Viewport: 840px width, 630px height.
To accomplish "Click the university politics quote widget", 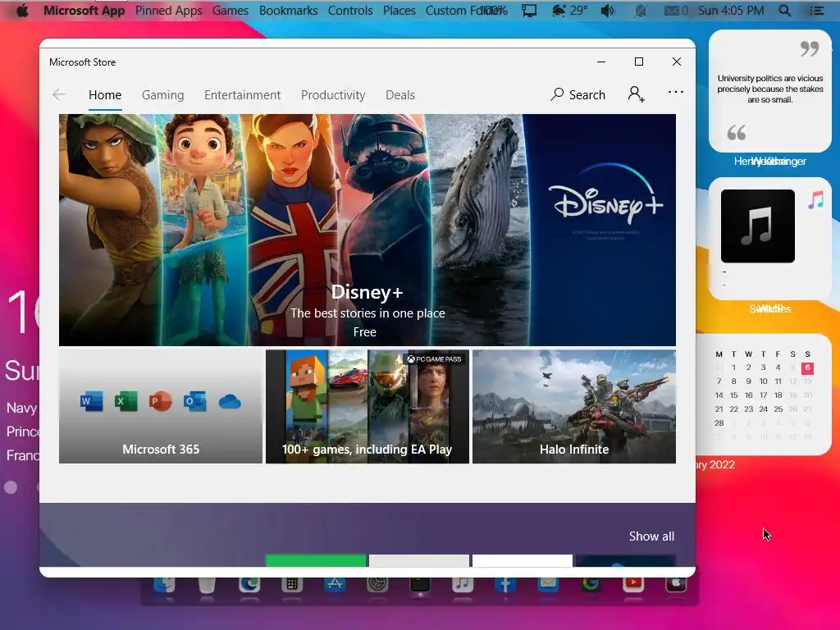I will (770, 91).
